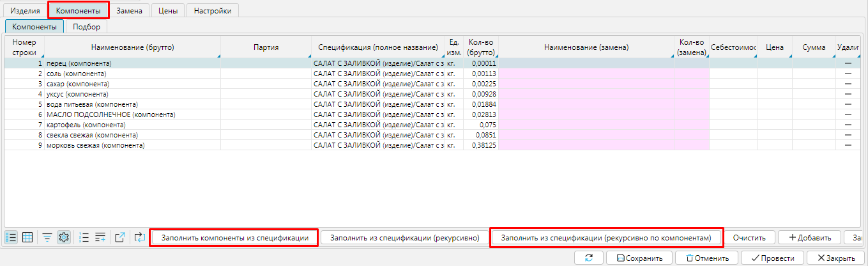868x266 pixels.
Task: Toggle the gear settings icon
Action: (64, 237)
